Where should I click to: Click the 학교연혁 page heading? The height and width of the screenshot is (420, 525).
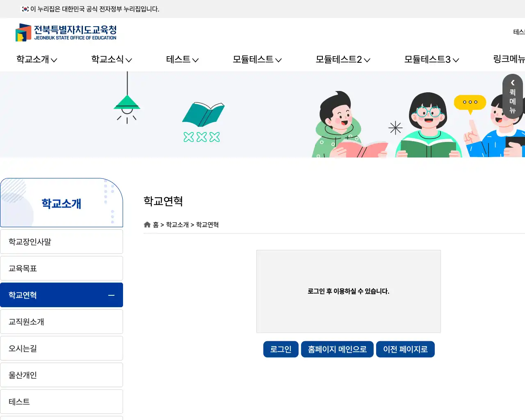[163, 201]
